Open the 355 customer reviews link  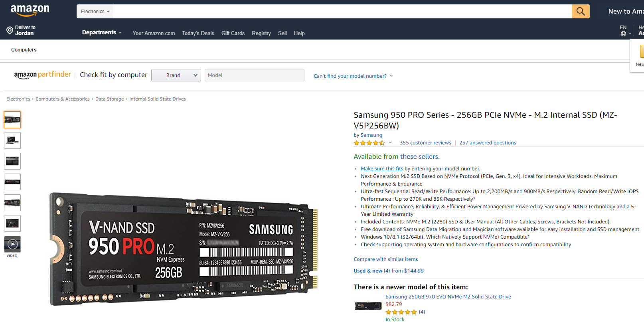425,143
